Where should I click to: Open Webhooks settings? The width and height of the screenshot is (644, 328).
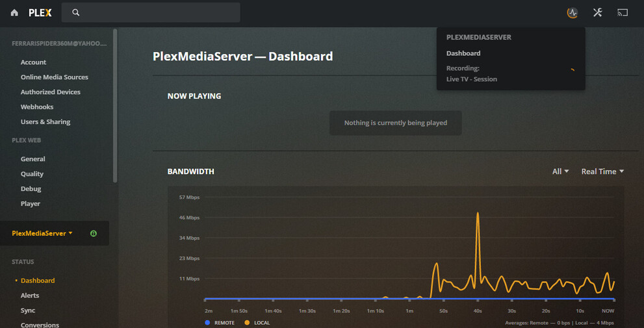coord(37,107)
